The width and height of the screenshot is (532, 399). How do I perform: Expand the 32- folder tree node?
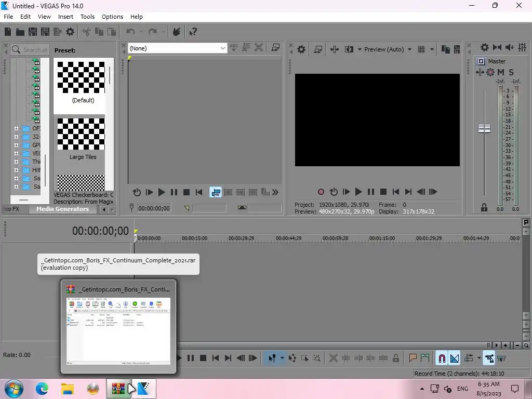16,137
